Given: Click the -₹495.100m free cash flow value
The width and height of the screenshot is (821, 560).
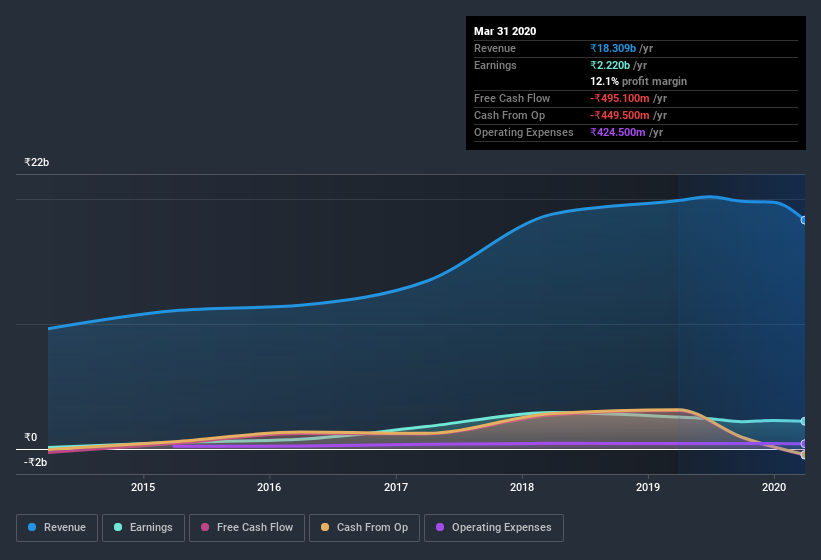Looking at the screenshot, I should point(620,98).
